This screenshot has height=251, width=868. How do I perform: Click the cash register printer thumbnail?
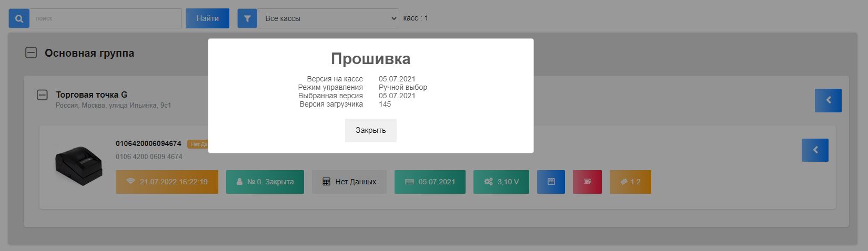pyautogui.click(x=78, y=165)
